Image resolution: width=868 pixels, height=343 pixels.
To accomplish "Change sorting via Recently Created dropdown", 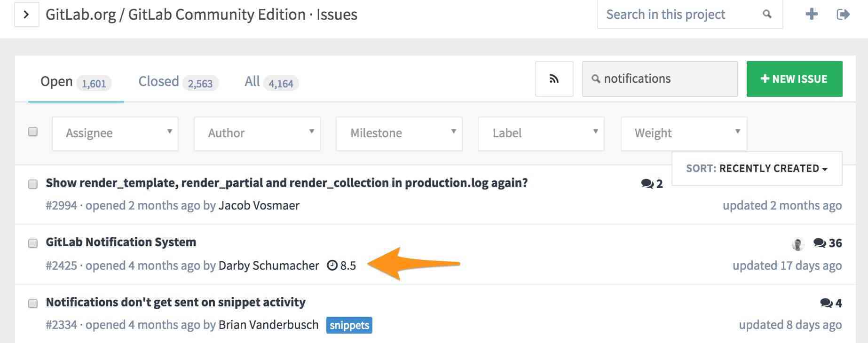I will (x=757, y=168).
